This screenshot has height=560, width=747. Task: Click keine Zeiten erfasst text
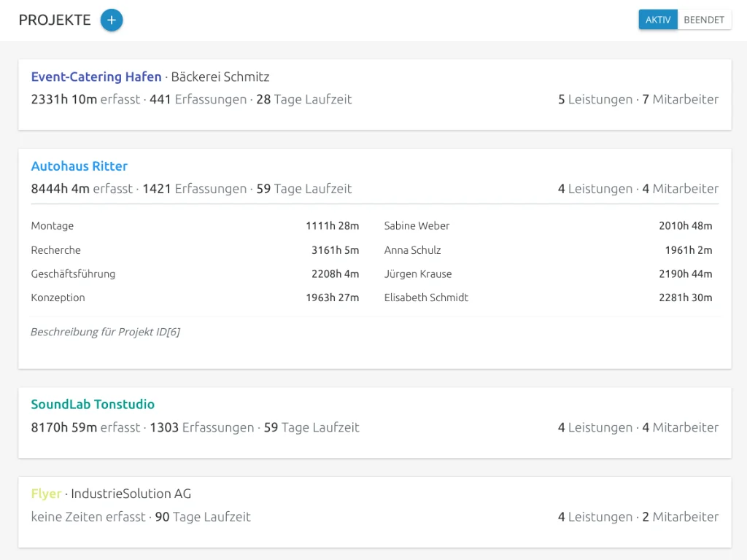coord(88,517)
